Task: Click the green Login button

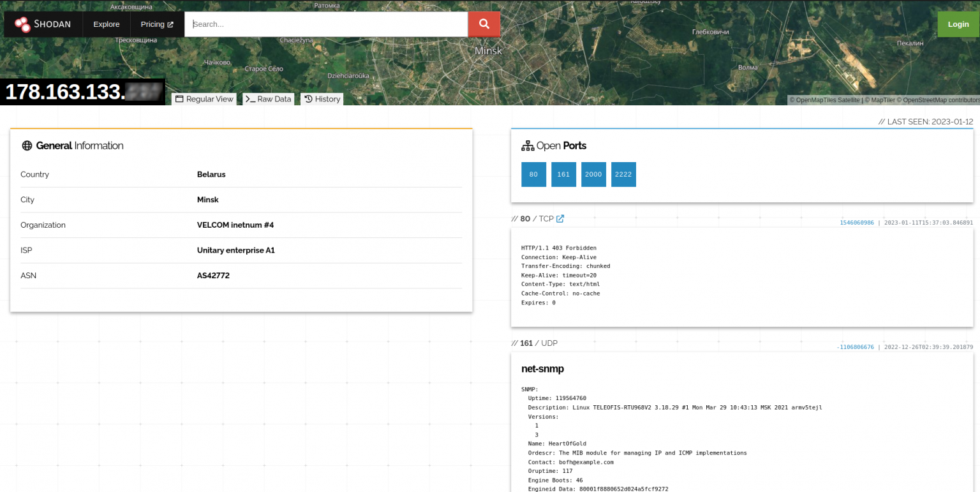Action: (x=958, y=24)
